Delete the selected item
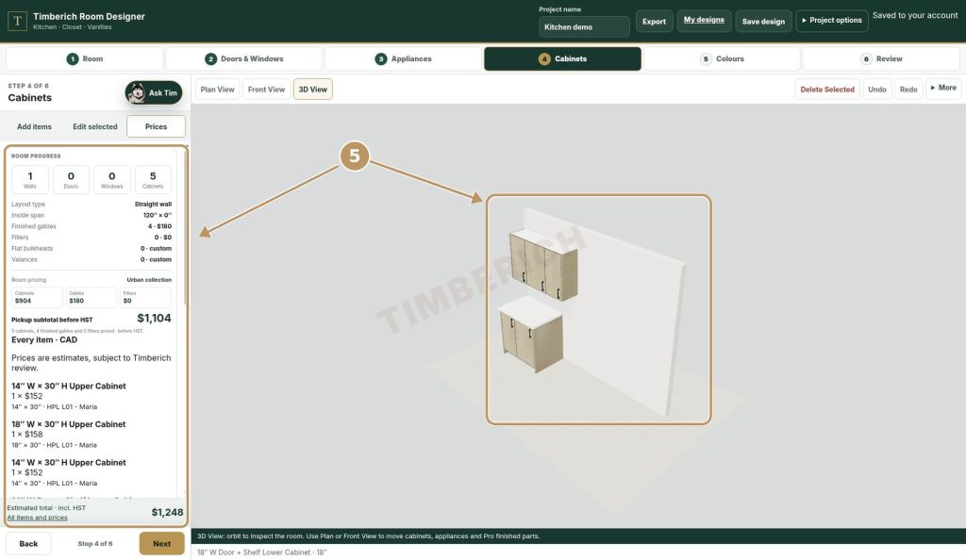966x560 pixels. pyautogui.click(x=827, y=90)
